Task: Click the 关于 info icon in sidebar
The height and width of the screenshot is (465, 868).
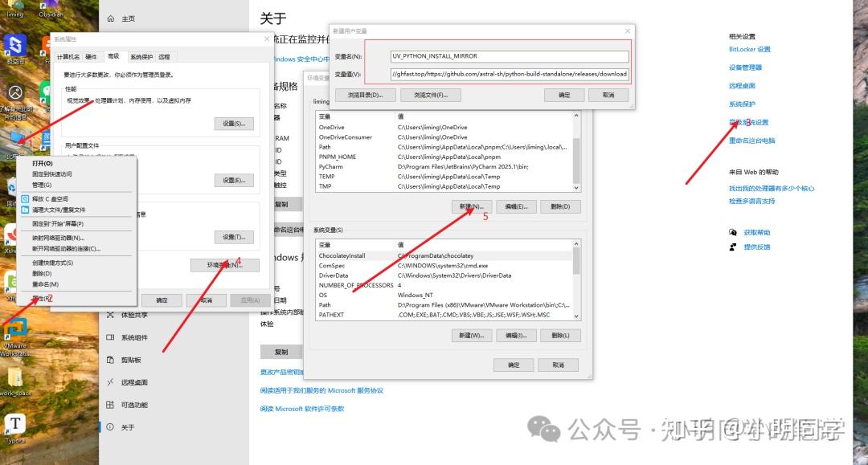Action: click(110, 426)
